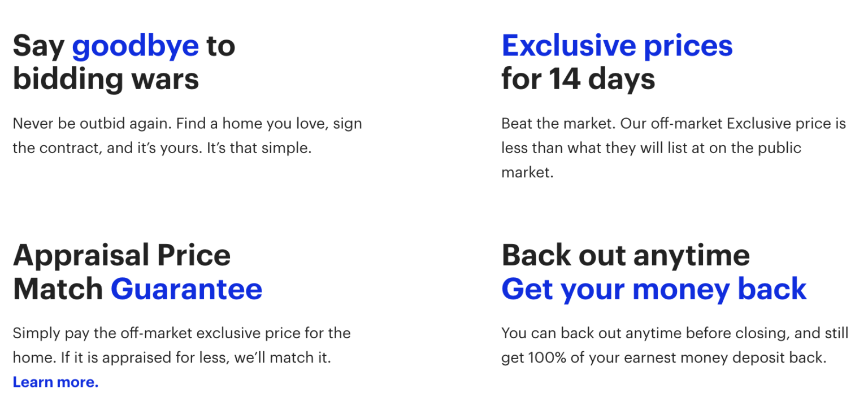The image size is (868, 410).
Task: Click the blue "Get your money back" heading
Action: coord(654,289)
